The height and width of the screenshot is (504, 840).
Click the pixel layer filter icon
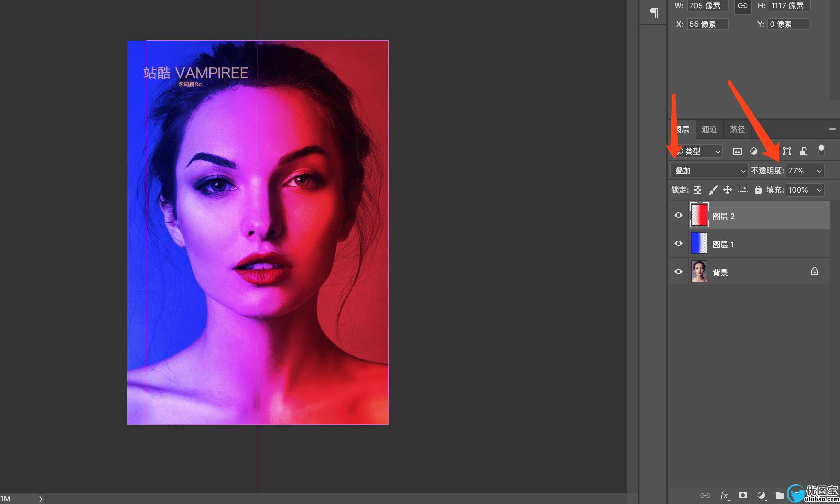tap(737, 151)
